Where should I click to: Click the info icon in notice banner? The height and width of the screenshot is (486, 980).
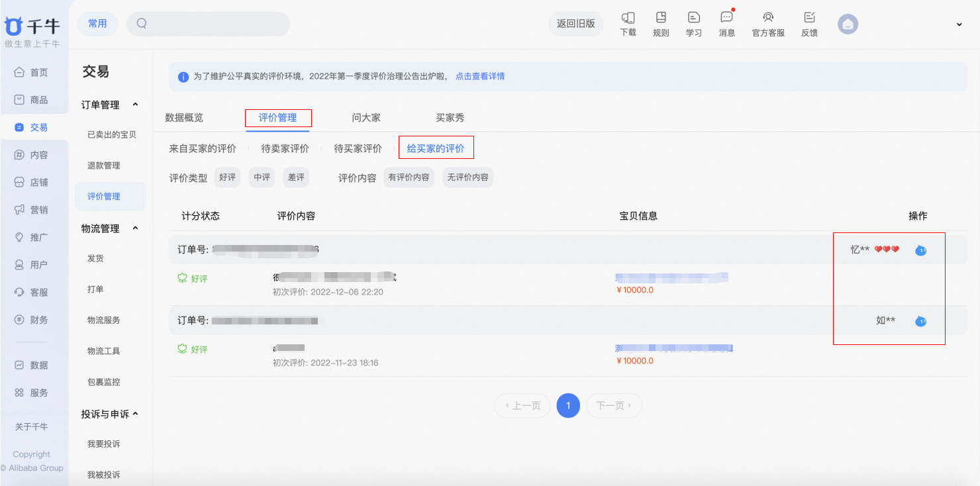click(183, 77)
